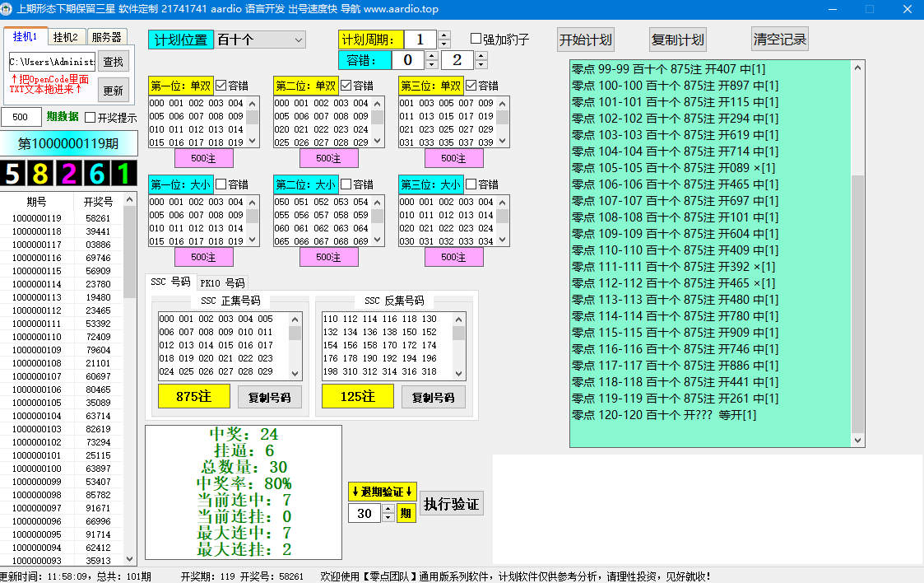Viewport: 924px width, 583px height.
Task: Switch to the 挂机1 tab
Action: 25,36
